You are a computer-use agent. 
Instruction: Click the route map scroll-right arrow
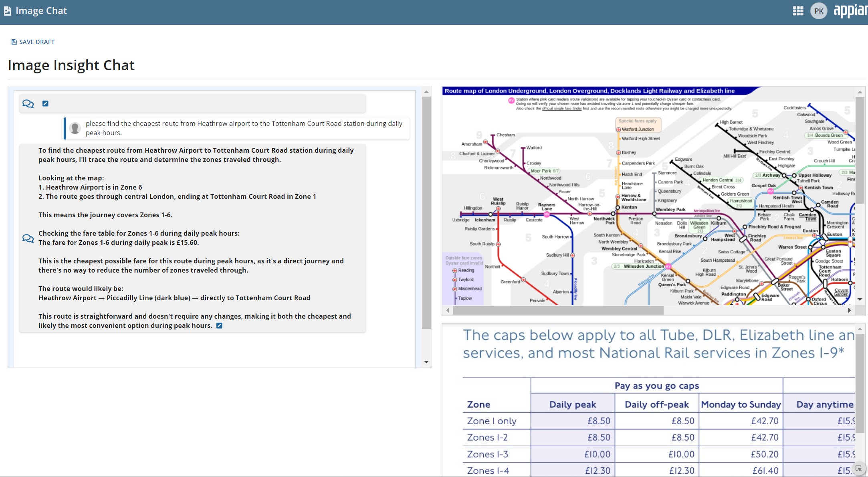pos(849,310)
